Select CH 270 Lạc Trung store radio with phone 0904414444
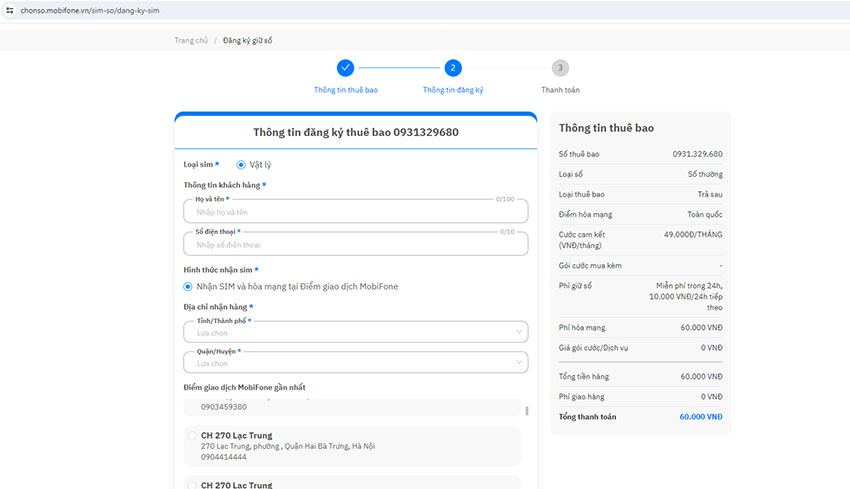The image size is (850, 489). [x=192, y=435]
